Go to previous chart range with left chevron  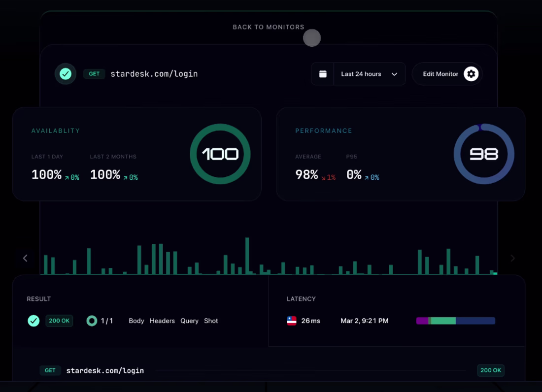click(x=25, y=258)
